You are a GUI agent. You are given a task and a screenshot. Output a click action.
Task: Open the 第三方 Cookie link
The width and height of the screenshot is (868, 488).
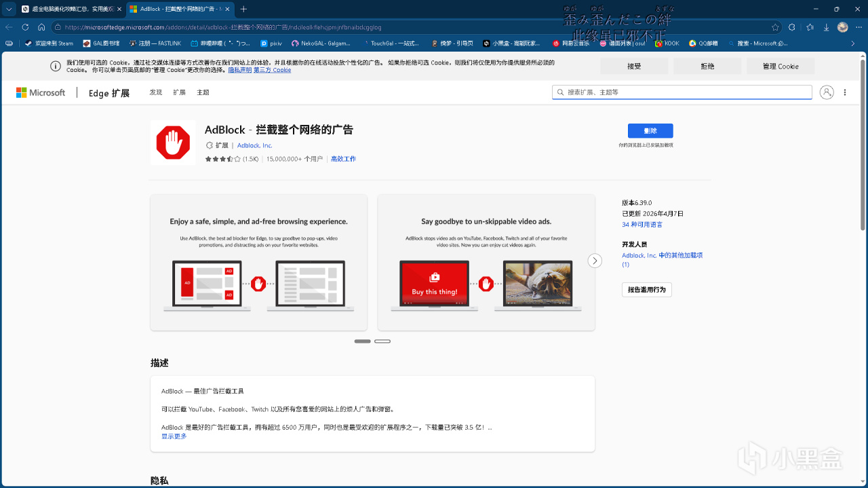(x=272, y=70)
